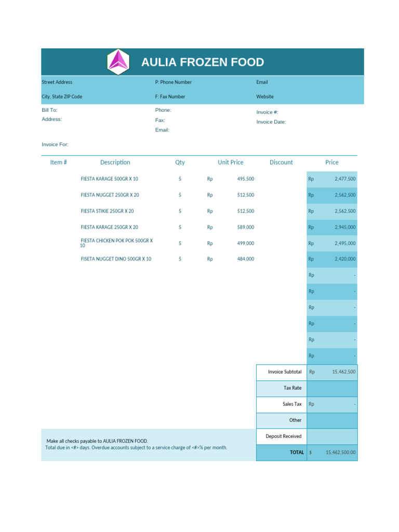The width and height of the screenshot is (399, 532).
Task: Click the Total due in days note
Action: coord(136,447)
